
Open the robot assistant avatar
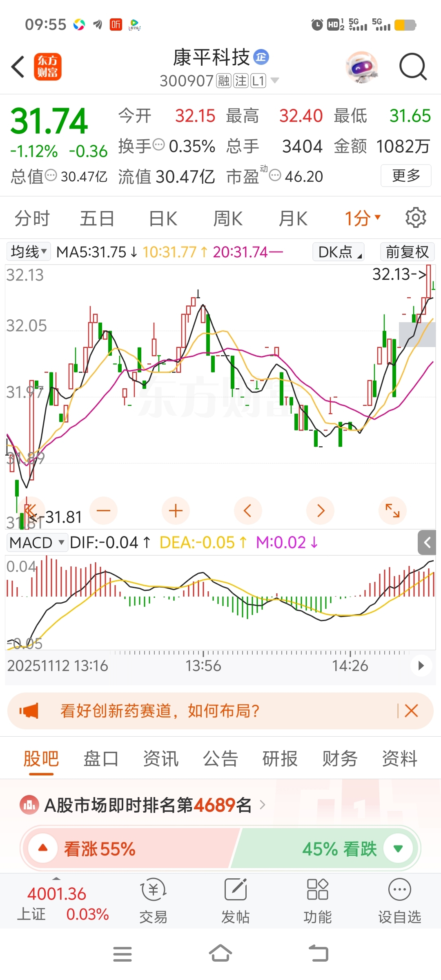point(362,67)
